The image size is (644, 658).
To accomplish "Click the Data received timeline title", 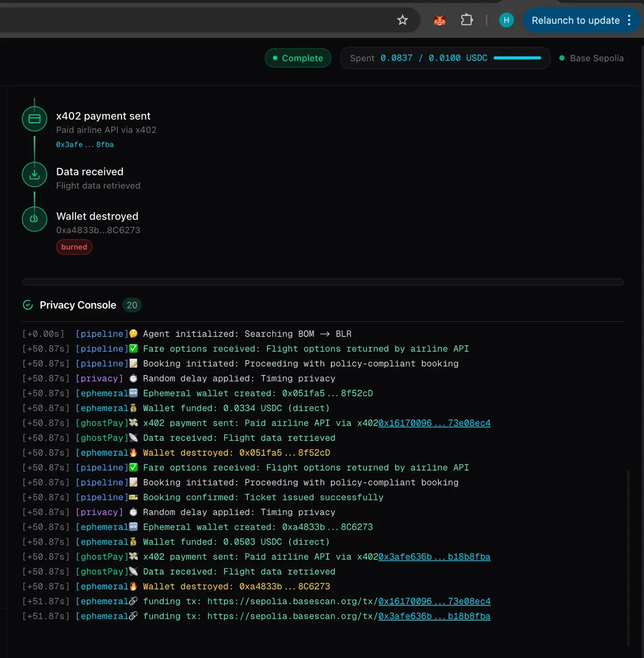I will [x=90, y=172].
